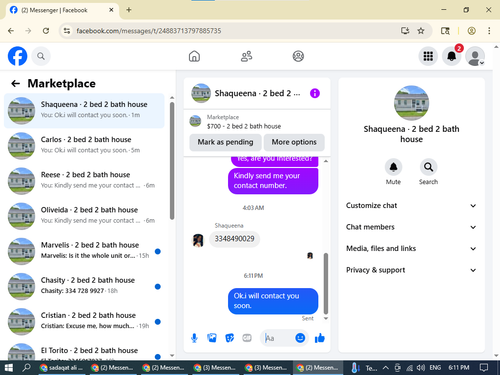Open the notifications bell with 2 badge
This screenshot has height=375, width=500.
(452, 56)
